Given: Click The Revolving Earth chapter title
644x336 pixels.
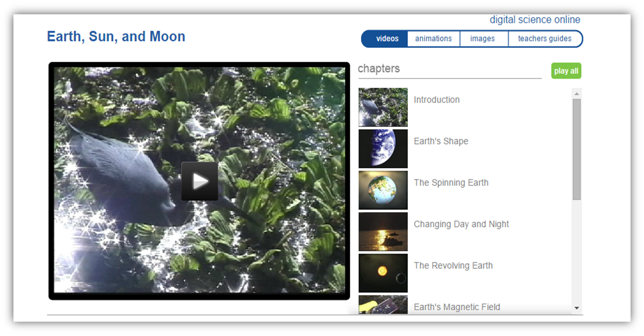Looking at the screenshot, I should pos(453,266).
